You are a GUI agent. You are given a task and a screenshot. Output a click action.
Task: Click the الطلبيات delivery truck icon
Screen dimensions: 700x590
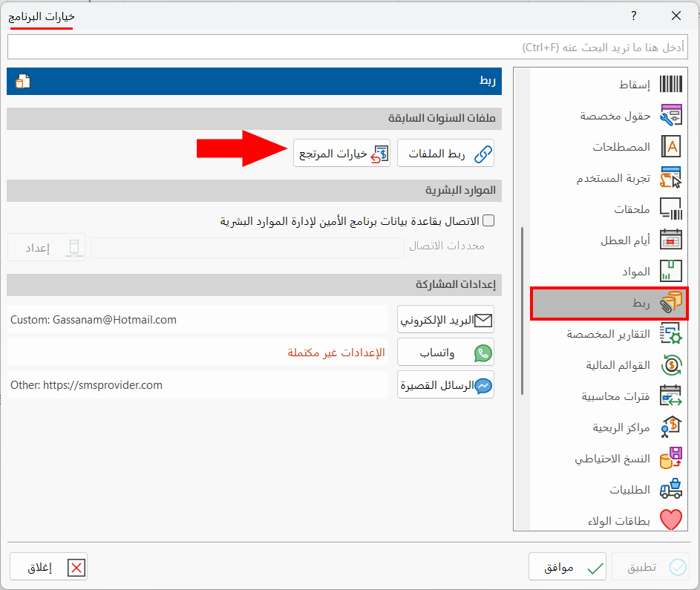tap(672, 489)
